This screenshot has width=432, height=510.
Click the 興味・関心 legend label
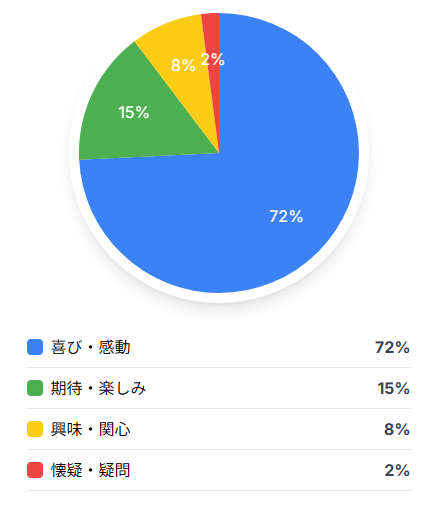pos(90,429)
